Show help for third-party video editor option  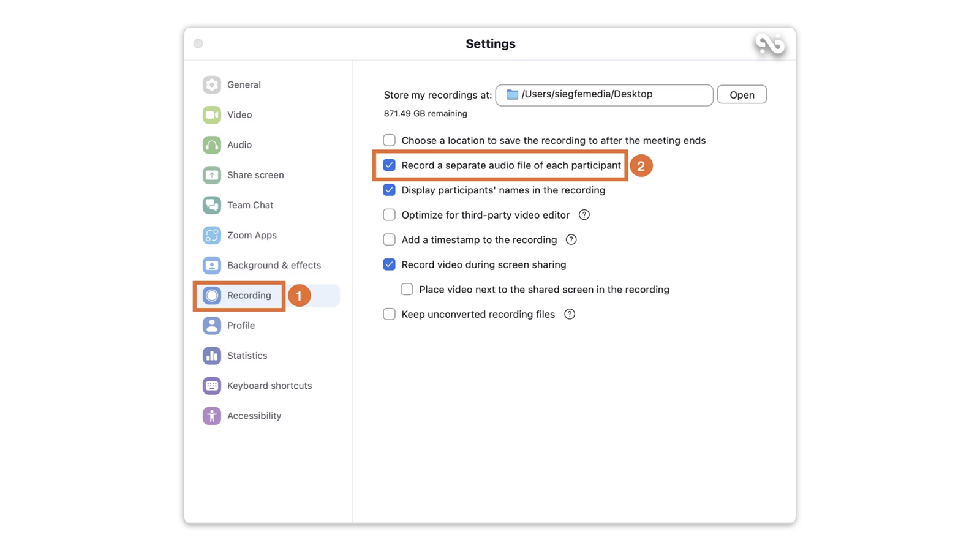(584, 215)
